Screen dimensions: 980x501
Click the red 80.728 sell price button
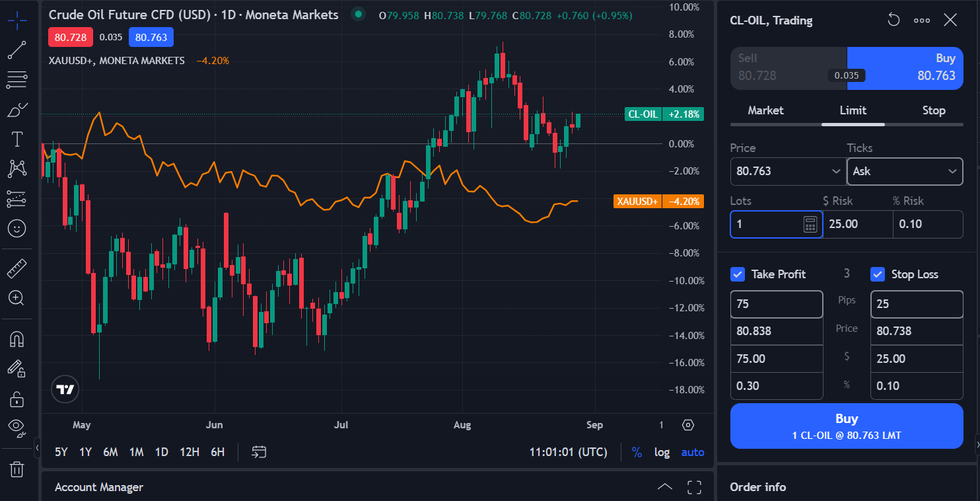click(x=71, y=37)
